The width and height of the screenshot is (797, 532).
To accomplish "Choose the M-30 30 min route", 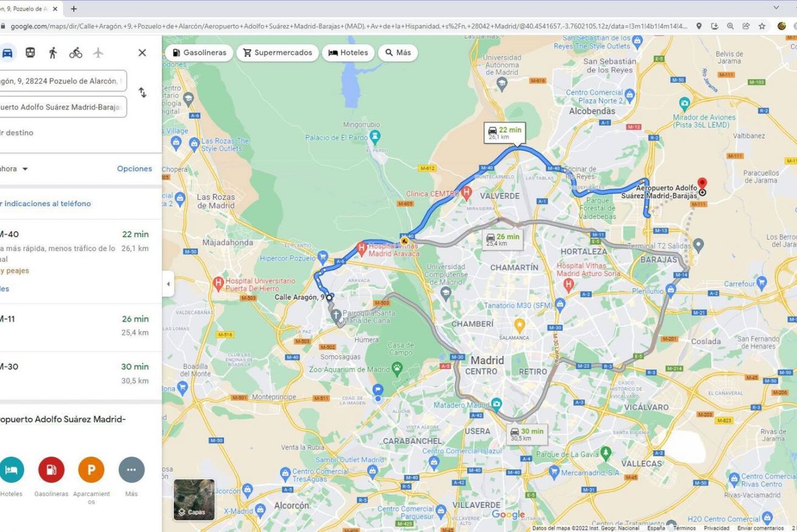I will tap(81, 375).
